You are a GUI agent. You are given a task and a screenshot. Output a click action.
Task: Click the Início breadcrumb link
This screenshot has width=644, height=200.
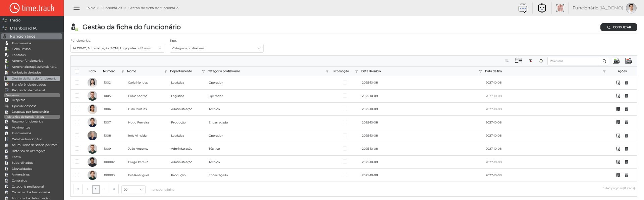(91, 8)
